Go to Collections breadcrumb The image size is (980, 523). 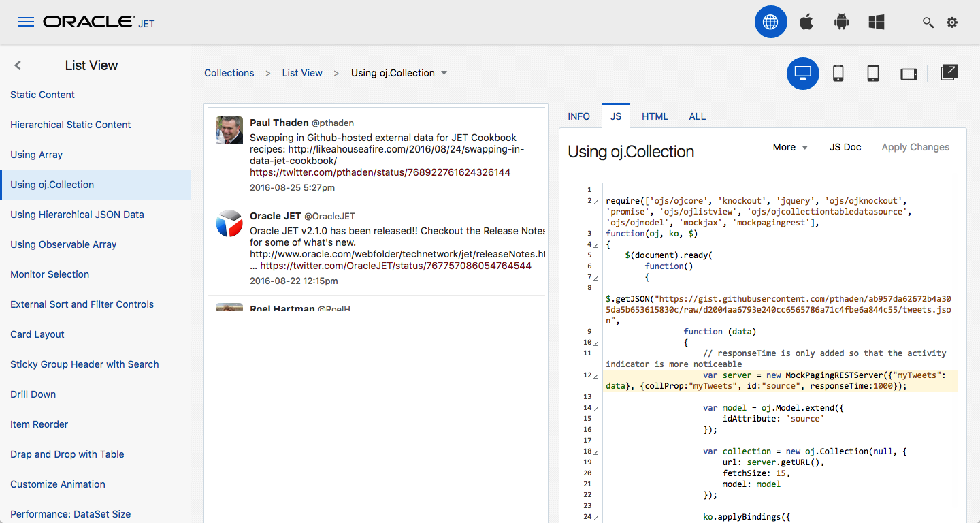coord(229,73)
